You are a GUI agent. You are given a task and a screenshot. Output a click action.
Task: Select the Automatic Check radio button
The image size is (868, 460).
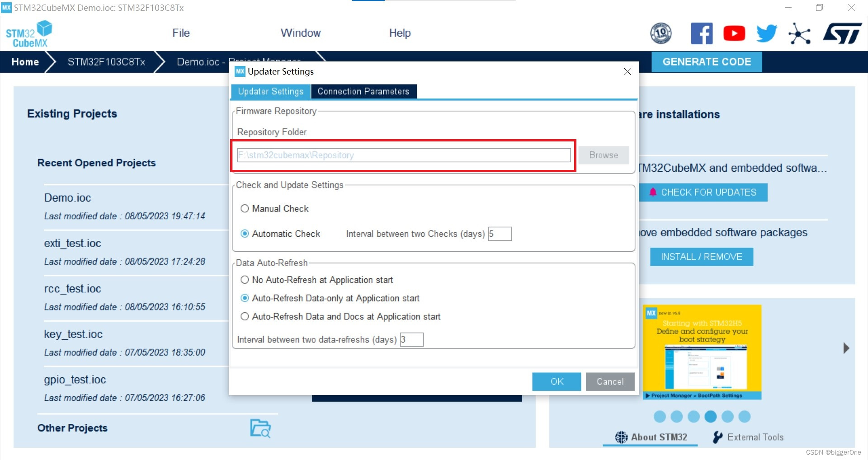point(245,234)
